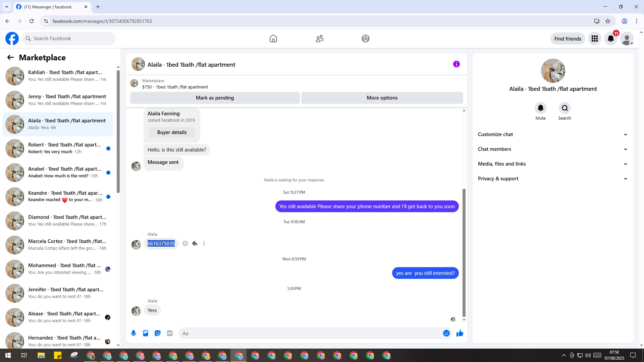Reply to the 6616375035 message
This screenshot has height=362, width=644.
(195, 243)
